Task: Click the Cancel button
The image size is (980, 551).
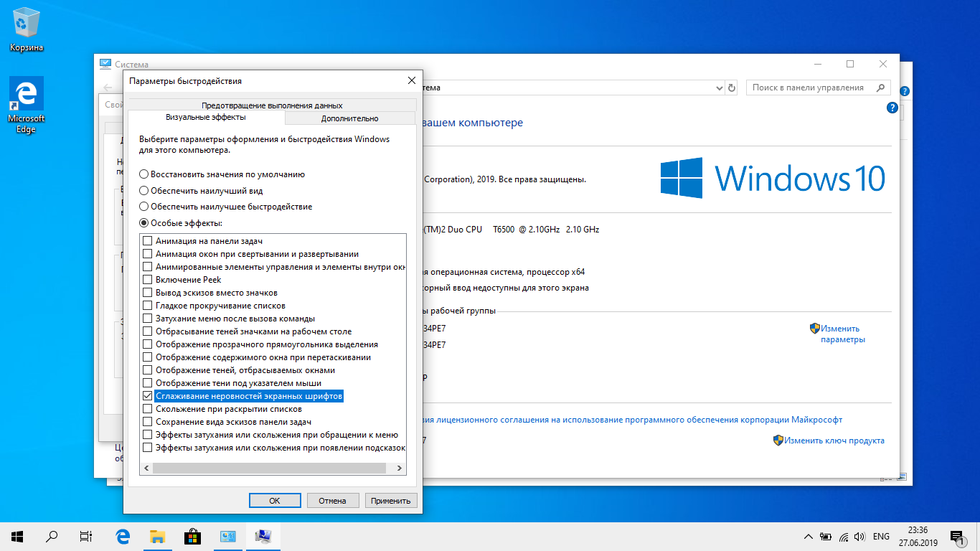Action: [332, 501]
